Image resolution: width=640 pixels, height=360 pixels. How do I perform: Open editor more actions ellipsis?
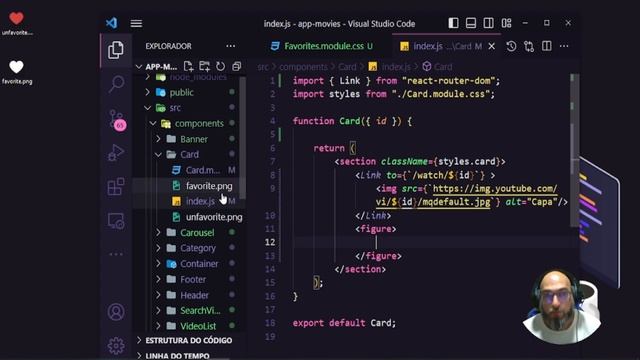pyautogui.click(x=564, y=46)
